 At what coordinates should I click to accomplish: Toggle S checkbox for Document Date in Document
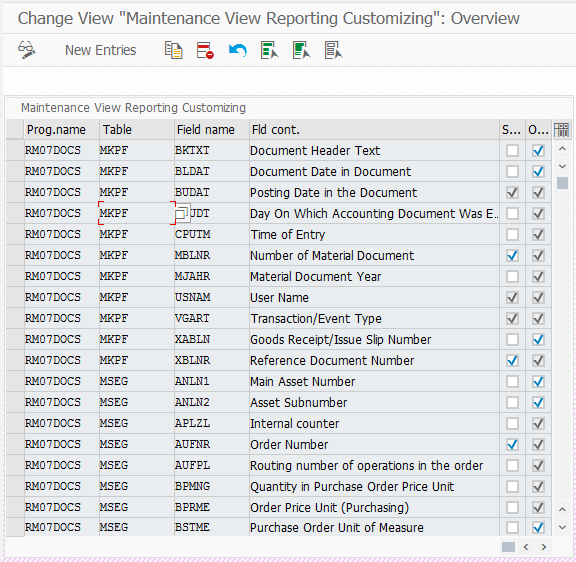(512, 171)
